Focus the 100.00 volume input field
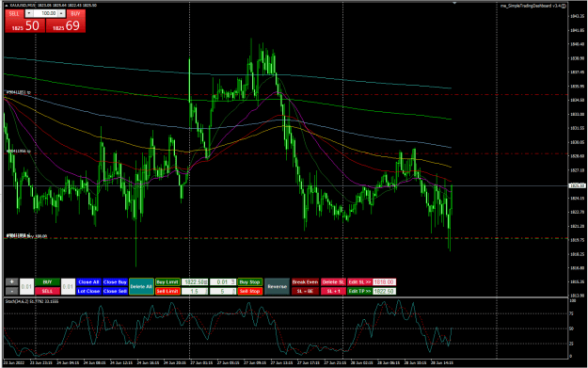The width and height of the screenshot is (588, 368). pyautogui.click(x=45, y=13)
